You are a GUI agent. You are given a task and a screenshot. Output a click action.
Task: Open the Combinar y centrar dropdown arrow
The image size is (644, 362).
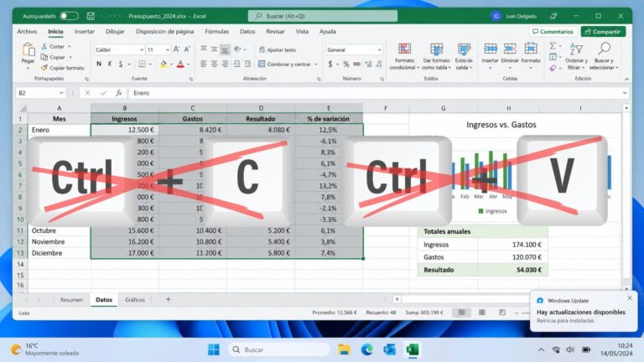point(316,65)
